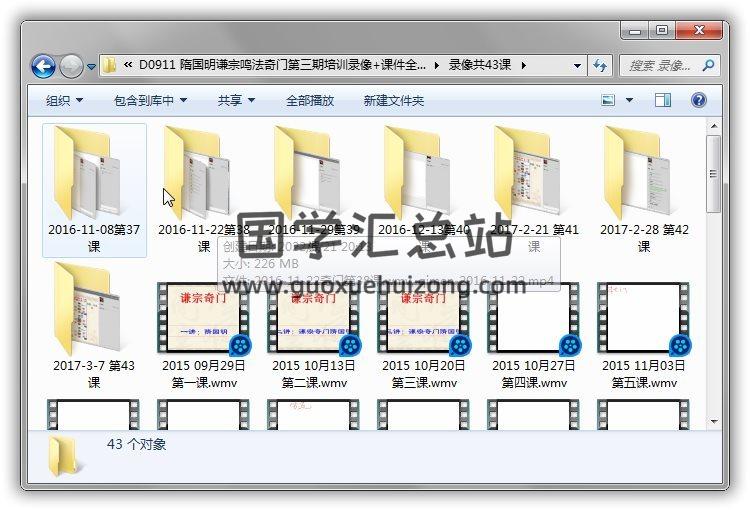
Task: Minimize the Explorer window
Action: tap(635, 31)
